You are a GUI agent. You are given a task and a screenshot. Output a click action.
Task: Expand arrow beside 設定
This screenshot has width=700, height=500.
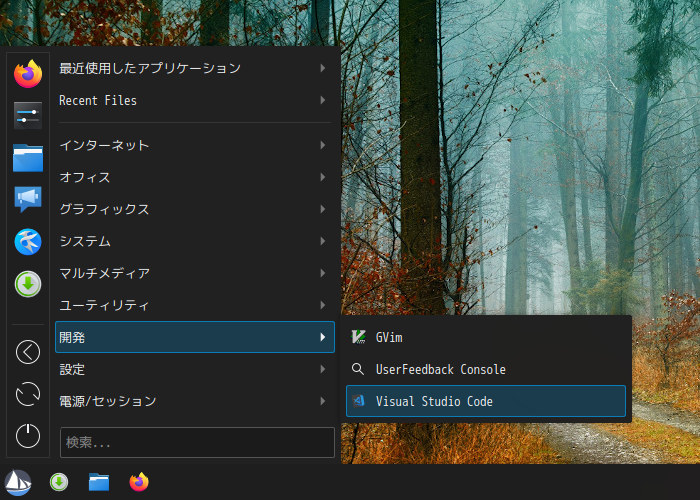(x=323, y=369)
